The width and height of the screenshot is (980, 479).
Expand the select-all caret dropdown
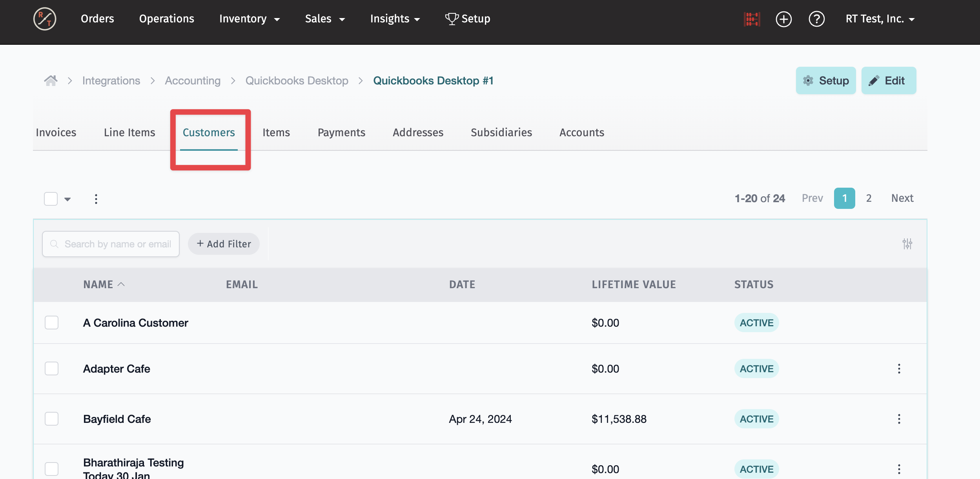click(67, 199)
